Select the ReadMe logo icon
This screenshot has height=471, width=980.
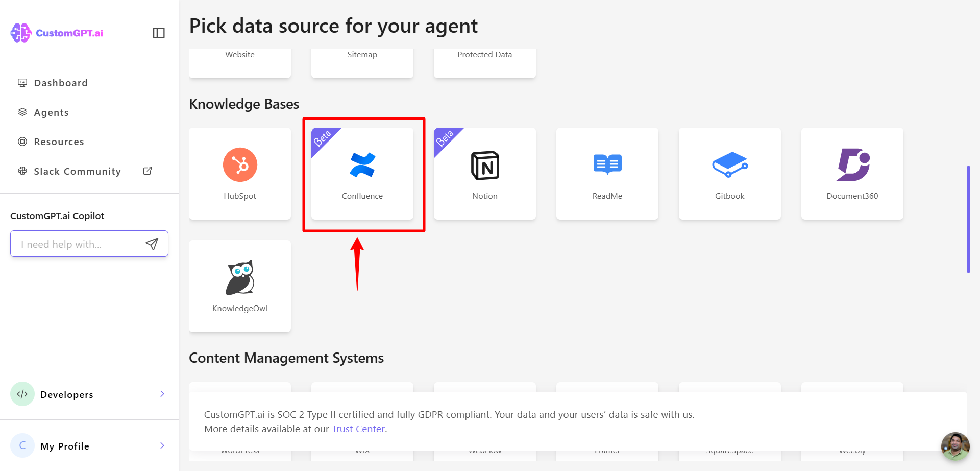607,164
